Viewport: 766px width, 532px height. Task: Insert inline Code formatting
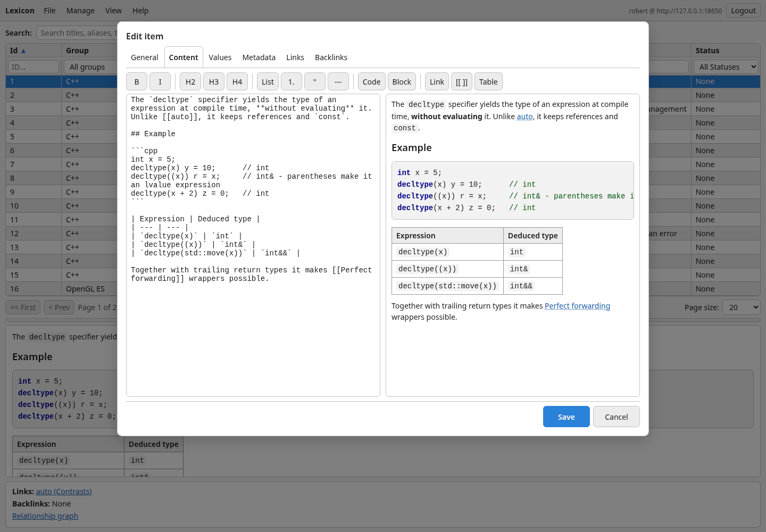[x=371, y=82]
